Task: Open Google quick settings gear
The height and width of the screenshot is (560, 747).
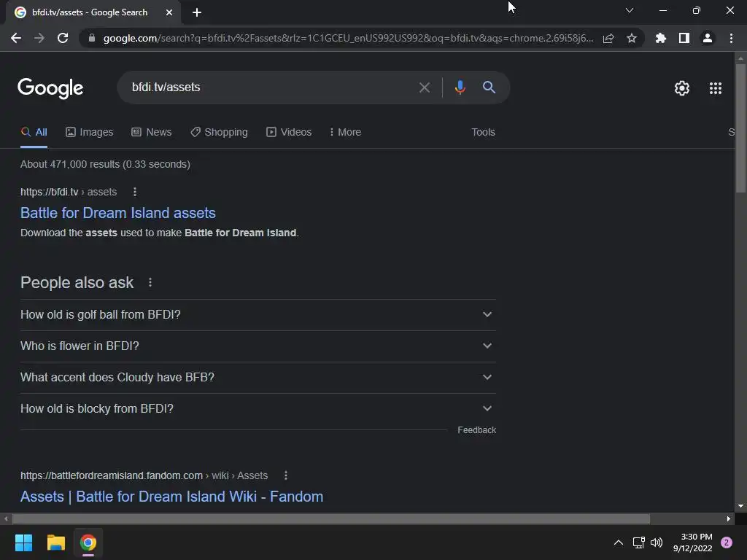Action: [x=682, y=88]
